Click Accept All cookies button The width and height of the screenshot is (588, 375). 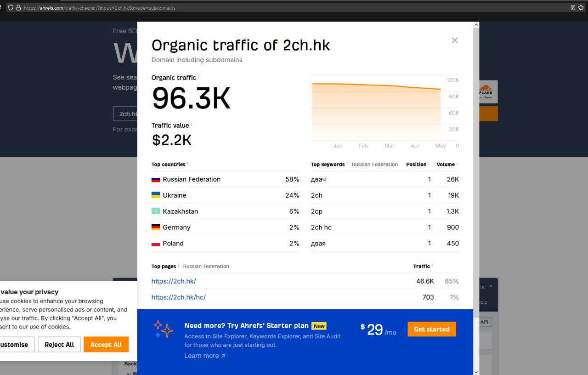tap(106, 345)
